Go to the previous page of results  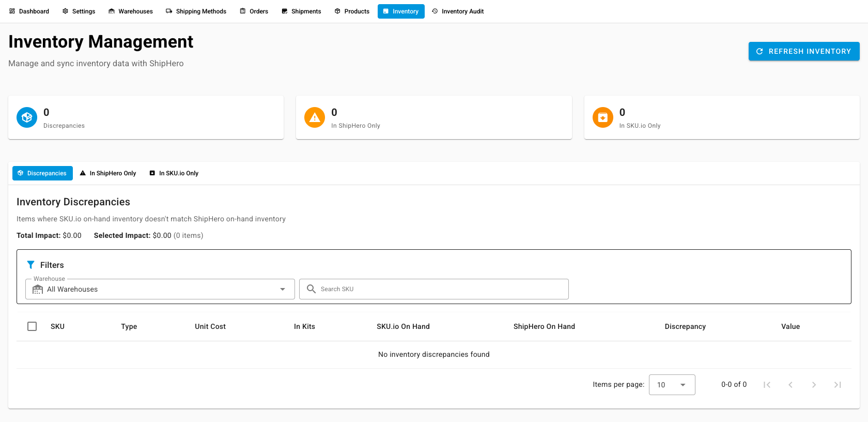click(791, 385)
